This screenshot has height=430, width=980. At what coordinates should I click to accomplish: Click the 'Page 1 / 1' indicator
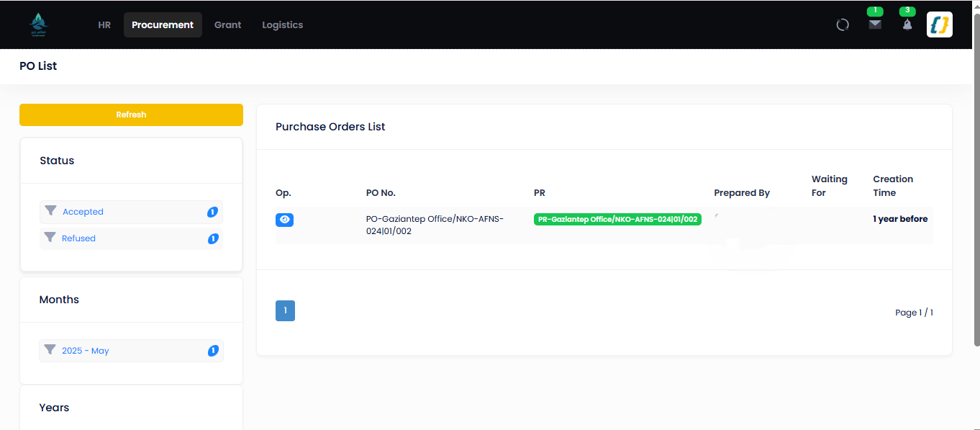[914, 313]
